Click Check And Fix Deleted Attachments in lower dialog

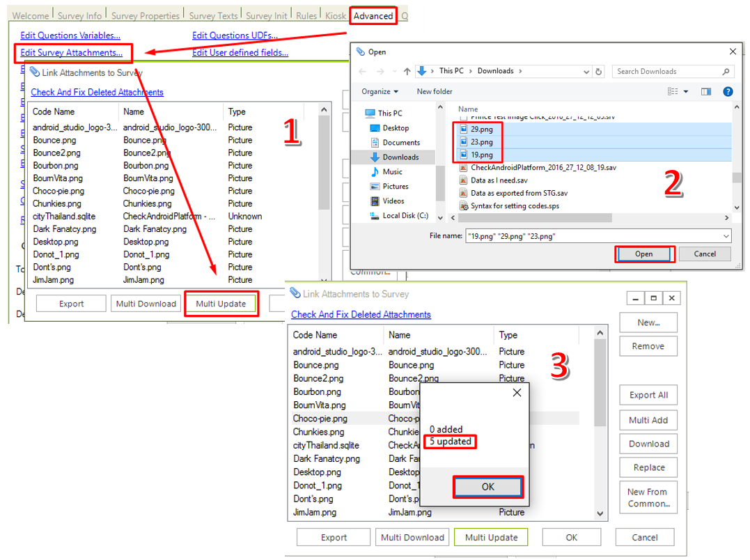pos(361,314)
